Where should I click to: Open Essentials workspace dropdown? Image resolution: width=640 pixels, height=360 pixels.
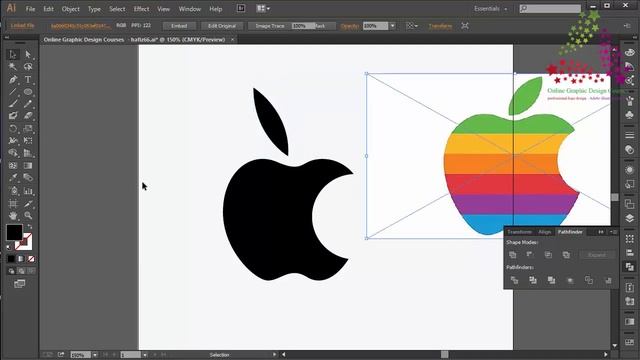pyautogui.click(x=490, y=9)
